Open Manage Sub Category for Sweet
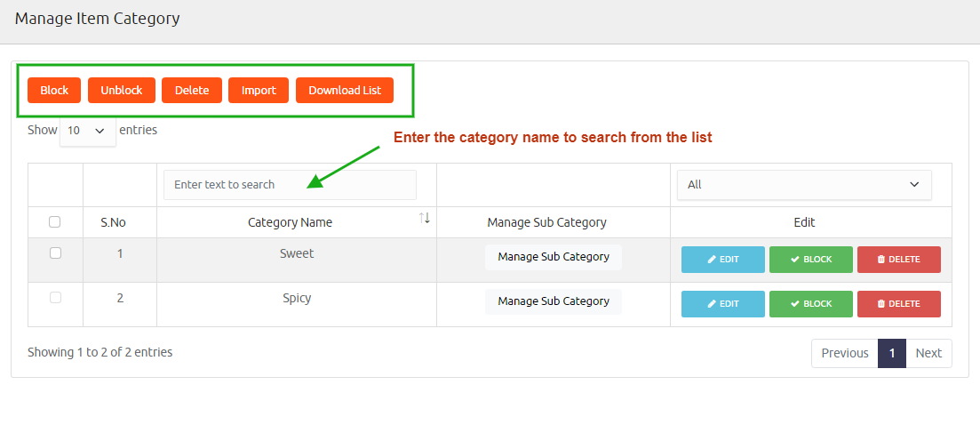Screen dimensions: 980x425 click(x=554, y=257)
